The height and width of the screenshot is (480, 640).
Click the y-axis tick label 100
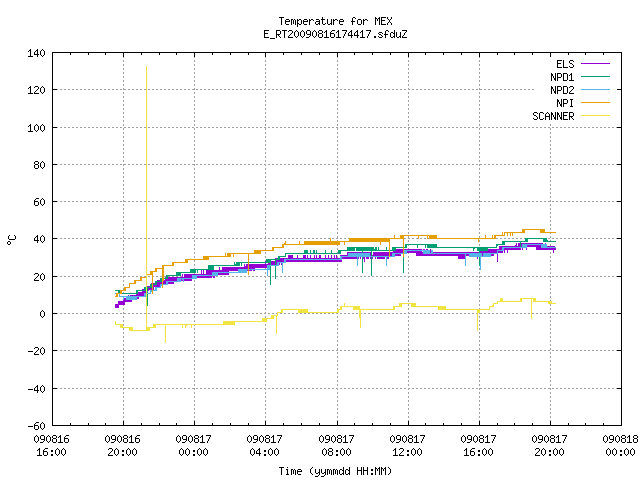point(36,128)
